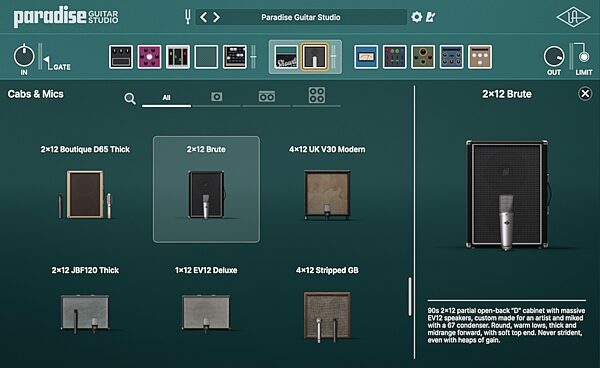Filter by two-speaker cabinet tab

click(x=267, y=97)
